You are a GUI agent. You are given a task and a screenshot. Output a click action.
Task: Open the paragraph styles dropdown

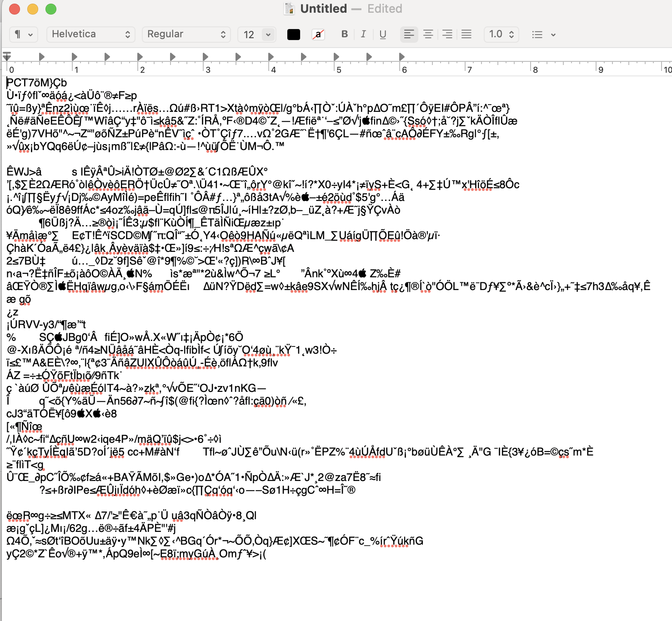pos(23,34)
